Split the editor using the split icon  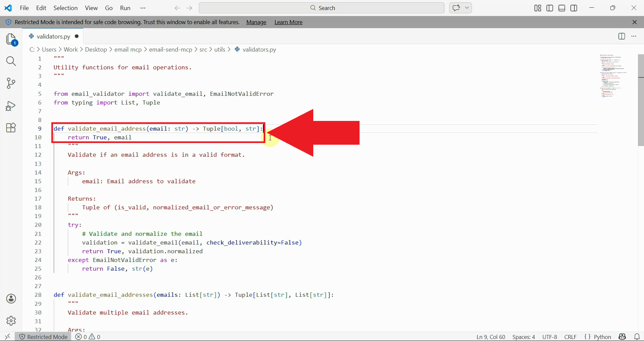tap(622, 36)
